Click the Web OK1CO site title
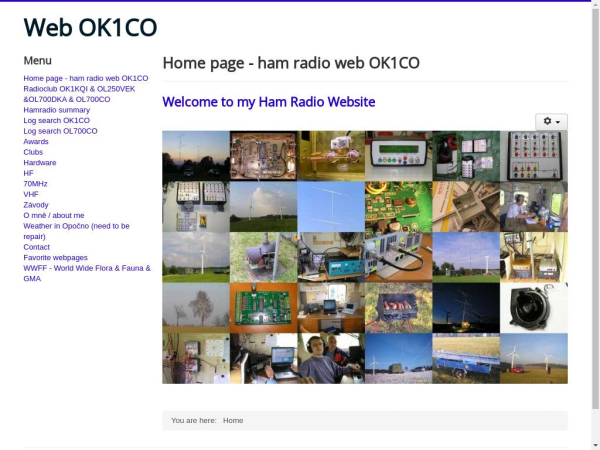The height and width of the screenshot is (450, 600). tap(90, 28)
